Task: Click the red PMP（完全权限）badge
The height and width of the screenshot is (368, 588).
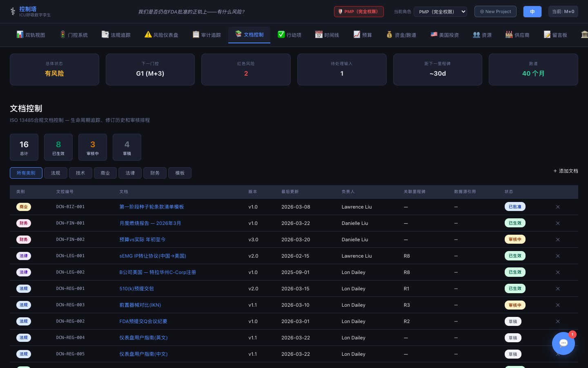Action: (359, 11)
